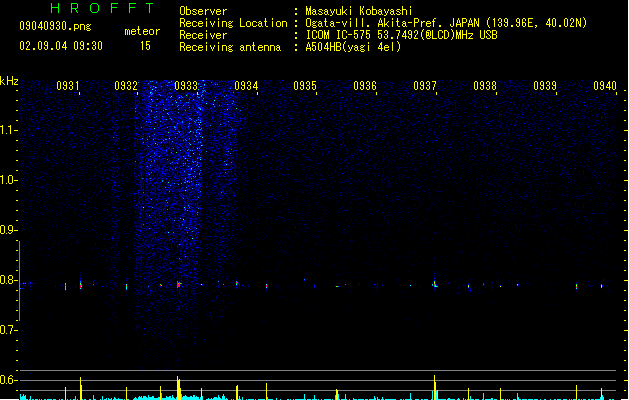Click the ICOM IC-575 receiver value
The image size is (629, 400).
(402, 35)
